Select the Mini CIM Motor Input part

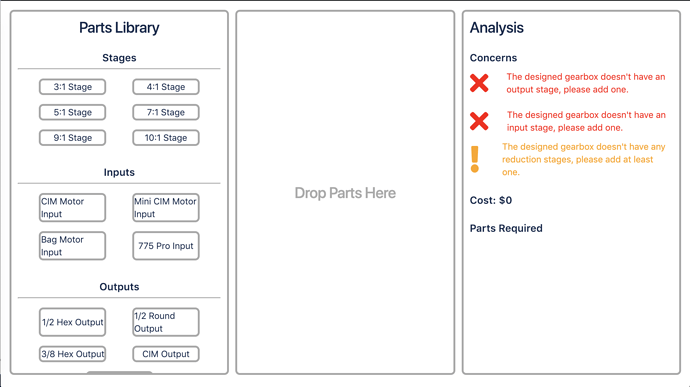pos(166,207)
